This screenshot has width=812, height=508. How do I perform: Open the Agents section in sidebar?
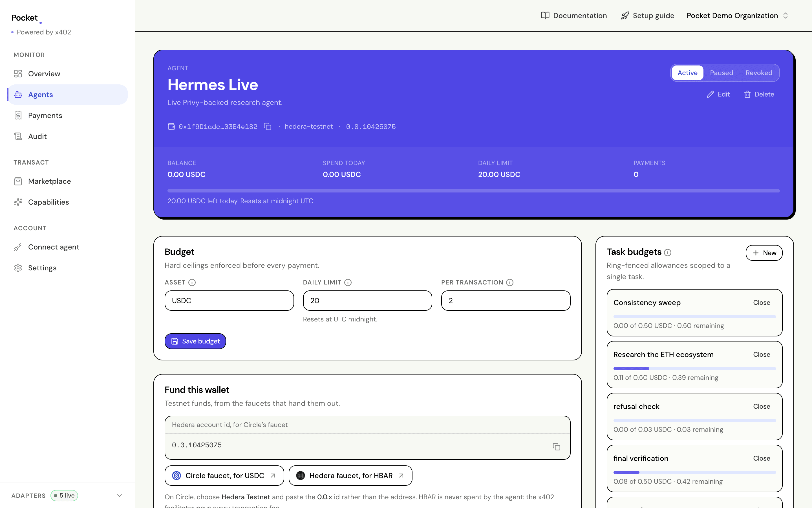pyautogui.click(x=67, y=95)
